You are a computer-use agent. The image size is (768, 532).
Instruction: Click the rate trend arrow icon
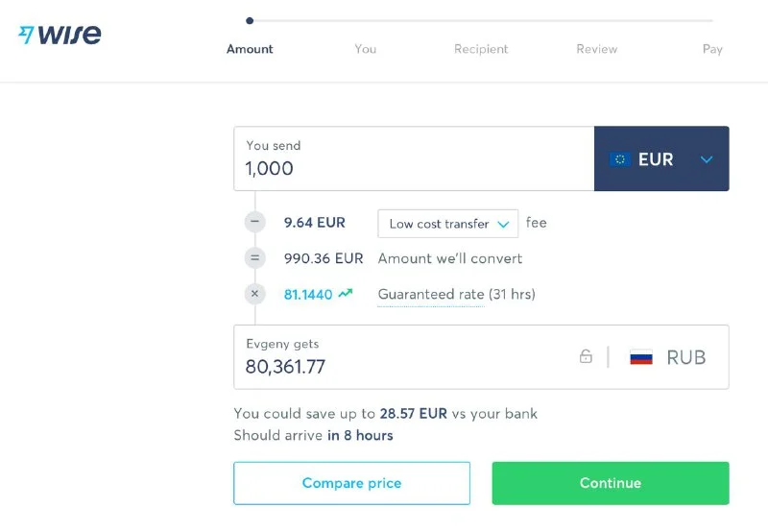pyautogui.click(x=346, y=294)
